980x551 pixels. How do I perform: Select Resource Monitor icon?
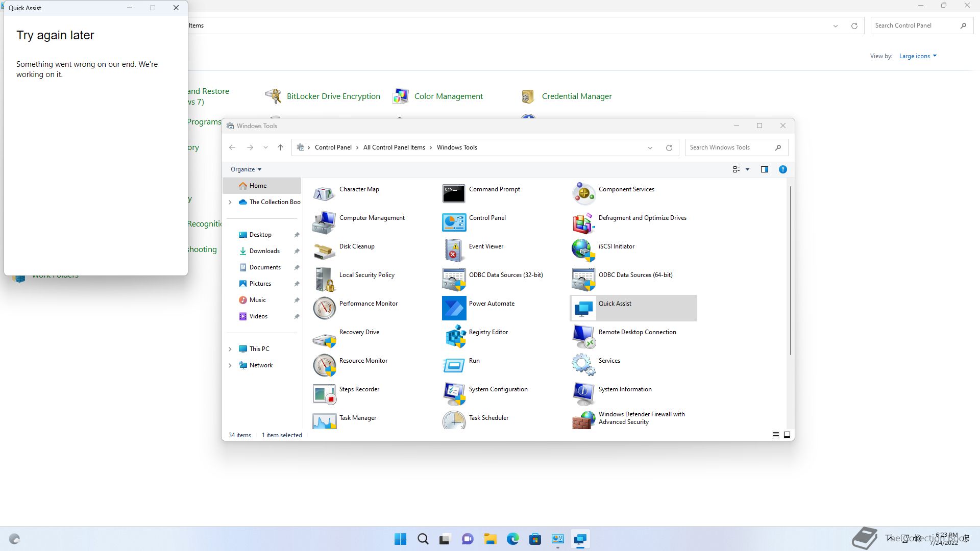[x=324, y=365]
